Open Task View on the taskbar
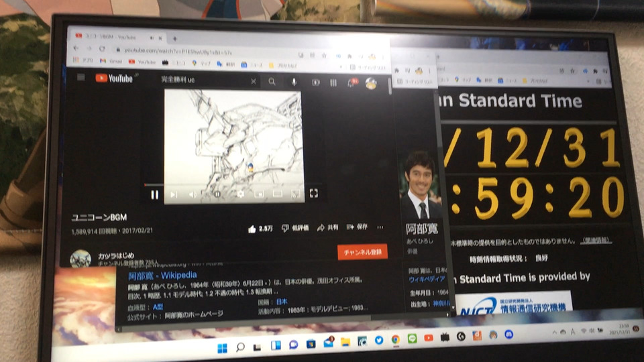Viewport: 644px width, 362px height. [x=257, y=347]
